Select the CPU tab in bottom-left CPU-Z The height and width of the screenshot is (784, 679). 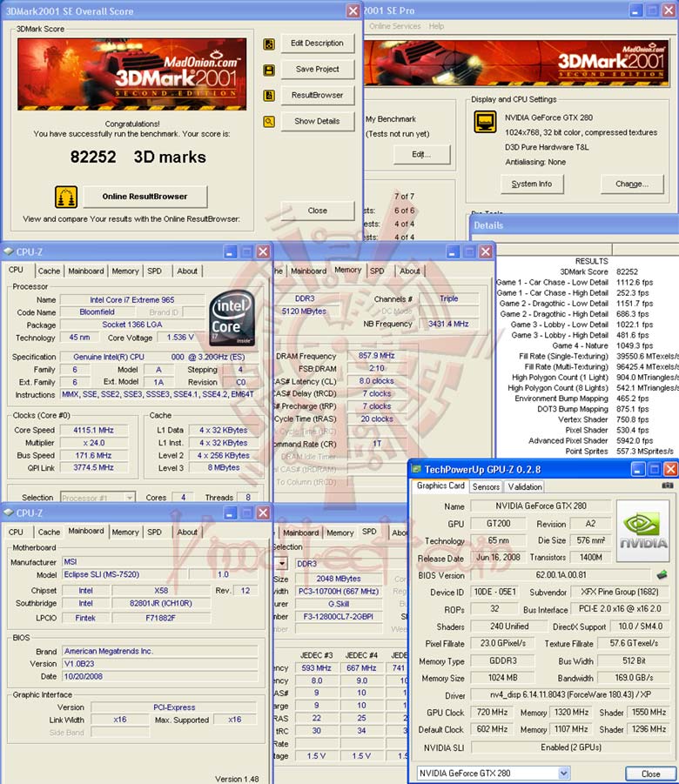pos(16,532)
